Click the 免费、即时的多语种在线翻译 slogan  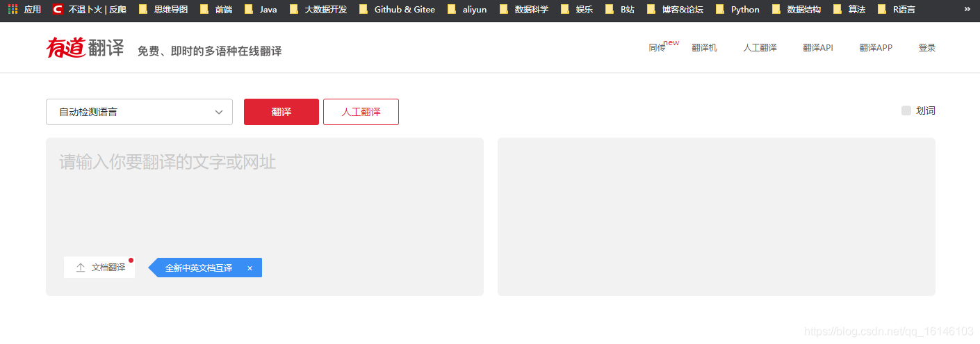[209, 51]
